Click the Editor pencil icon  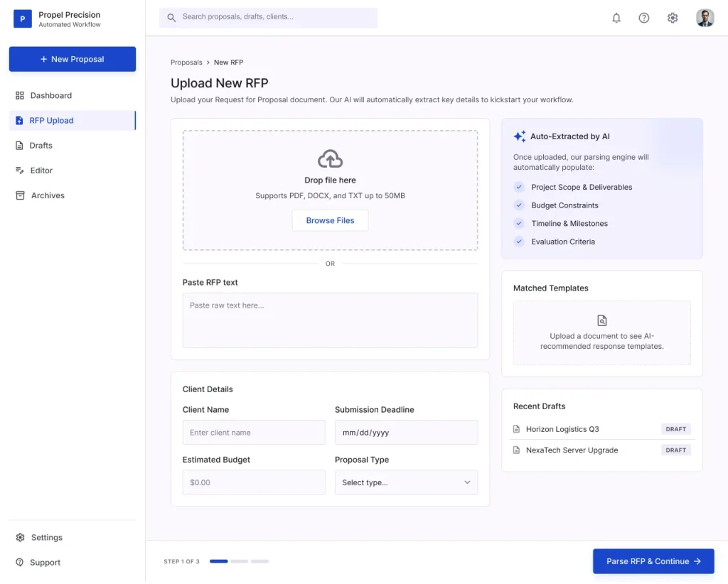(19, 171)
